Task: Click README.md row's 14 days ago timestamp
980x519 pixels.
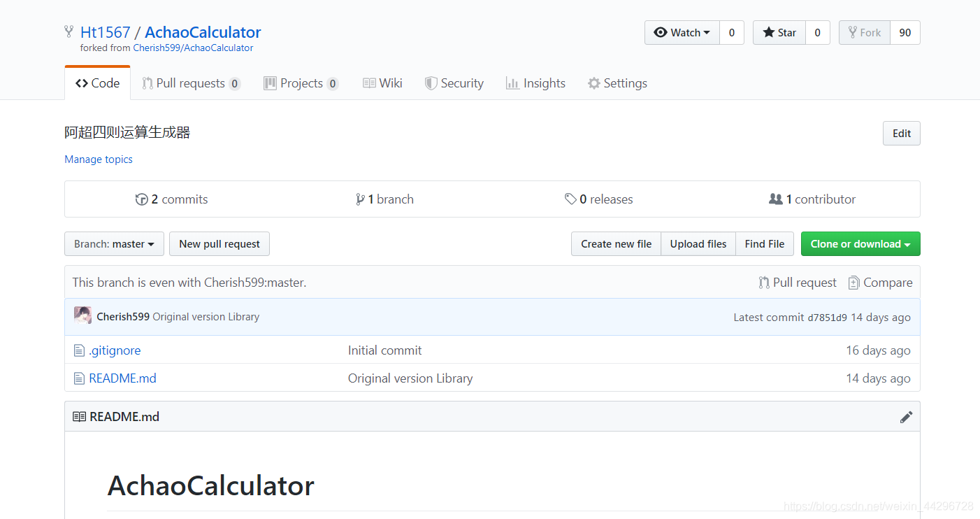Action: [x=878, y=378]
